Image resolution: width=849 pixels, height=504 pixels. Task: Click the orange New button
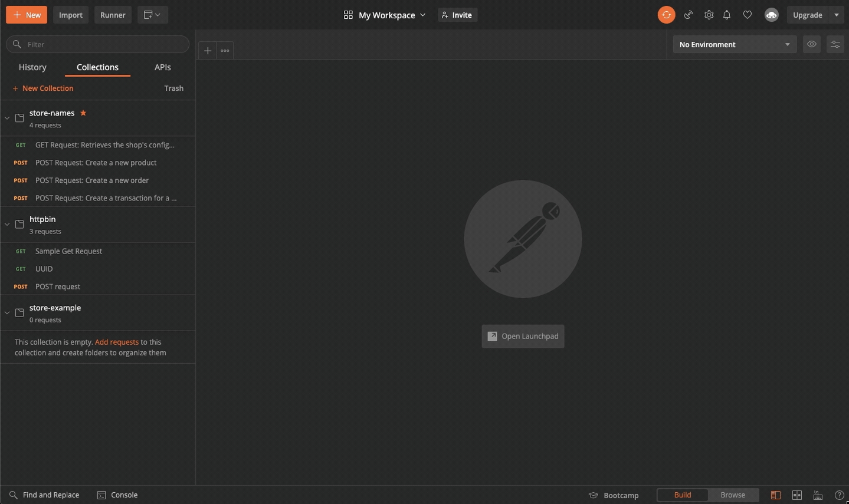pos(27,15)
